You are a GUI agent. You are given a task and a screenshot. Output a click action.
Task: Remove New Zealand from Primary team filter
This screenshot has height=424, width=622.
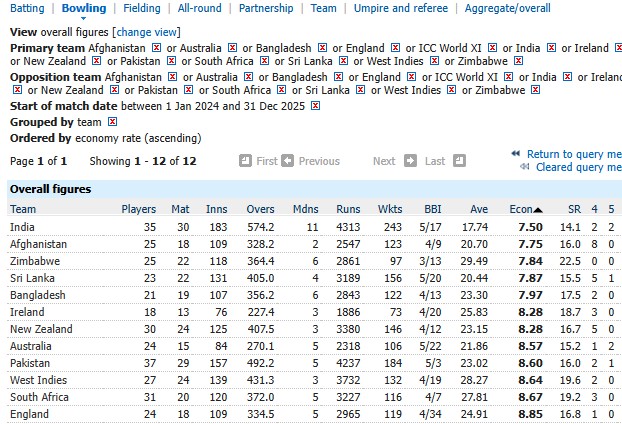point(96,61)
